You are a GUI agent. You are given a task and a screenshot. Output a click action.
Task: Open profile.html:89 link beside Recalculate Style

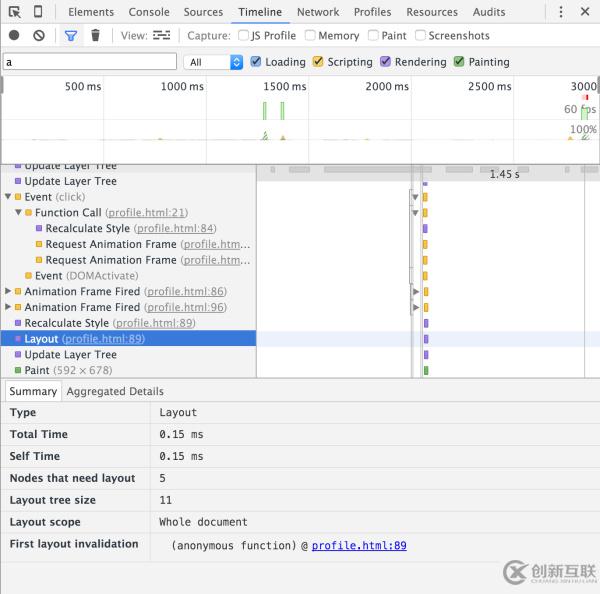(154, 323)
